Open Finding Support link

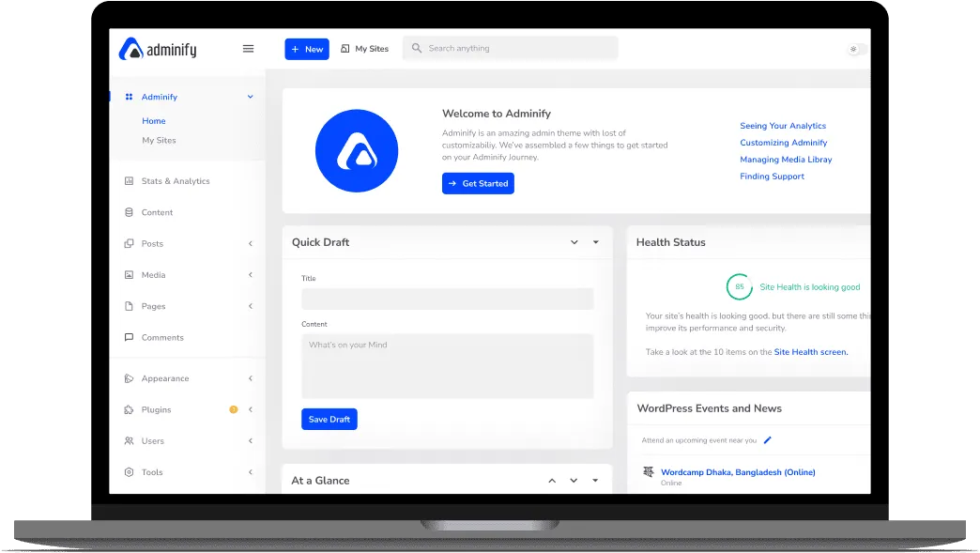point(772,177)
